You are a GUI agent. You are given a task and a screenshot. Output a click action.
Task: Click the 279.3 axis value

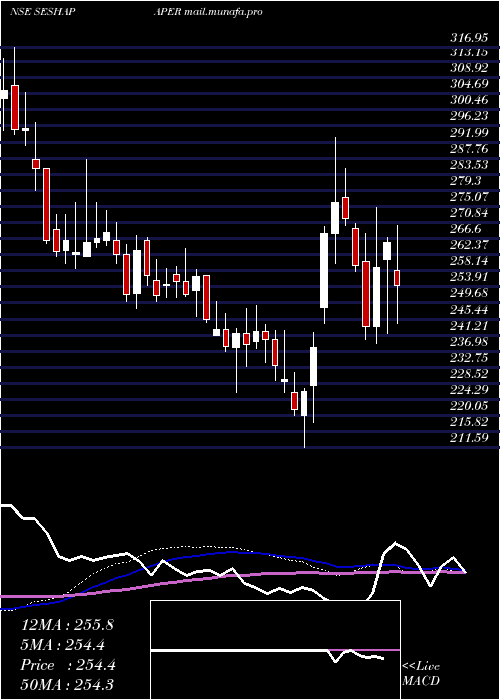coord(466,181)
